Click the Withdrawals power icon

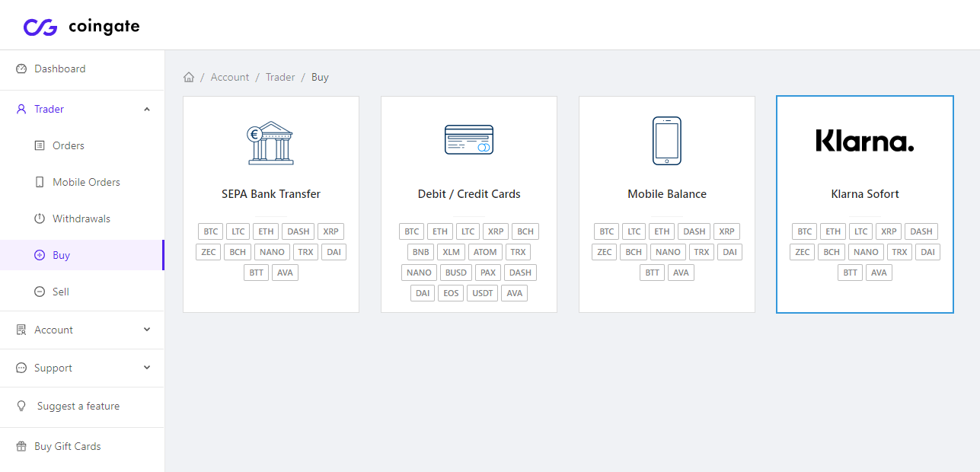40,218
